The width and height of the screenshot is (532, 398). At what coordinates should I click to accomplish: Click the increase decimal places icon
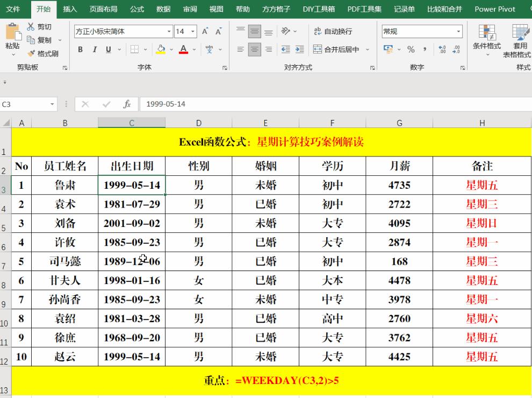point(442,49)
